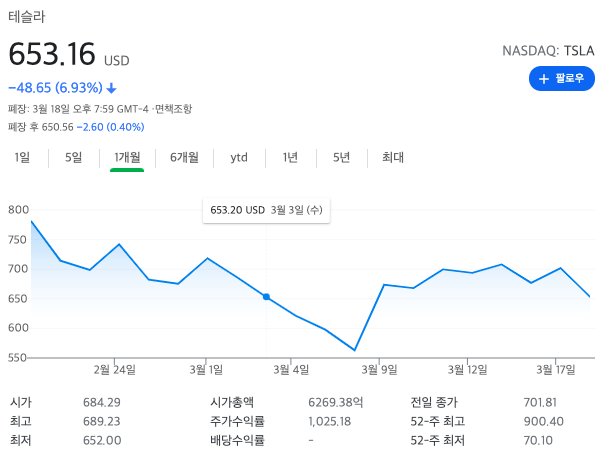Click the 팔로우 follow button
Screen dimensions: 609x460
[561, 78]
